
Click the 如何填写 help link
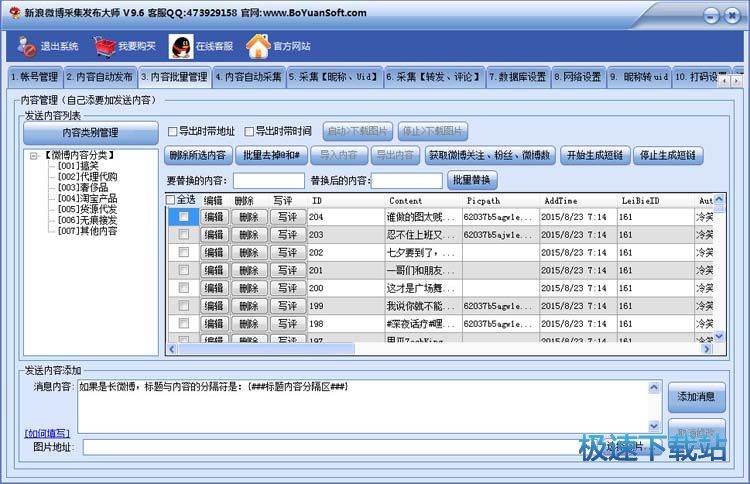47,433
